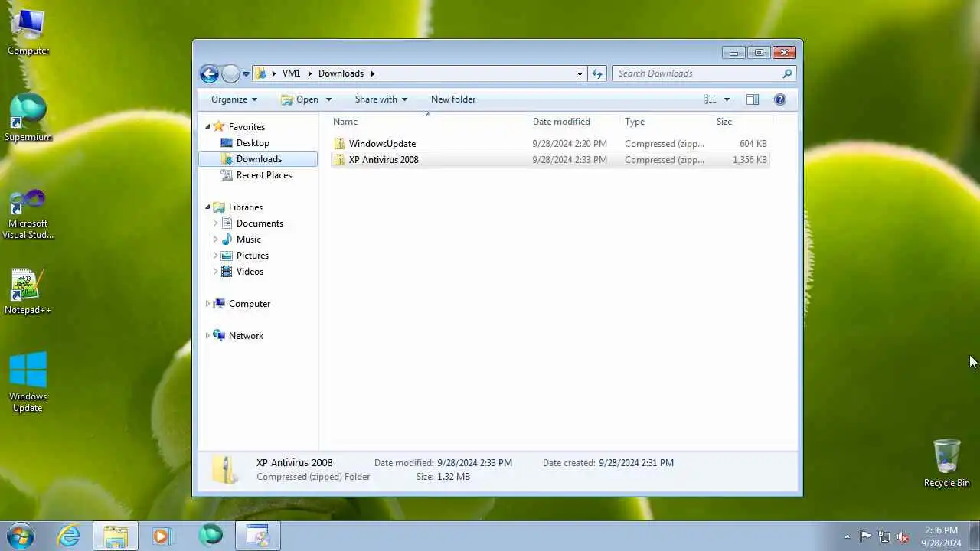Open the address bar history dropdown
This screenshot has width=980, height=551.
pyautogui.click(x=580, y=73)
